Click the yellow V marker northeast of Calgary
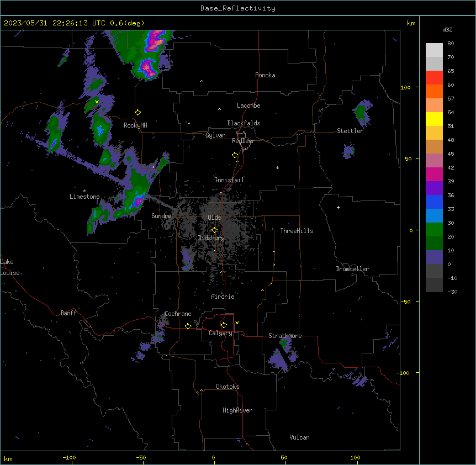Viewport: 476px width, 465px height. tap(237, 323)
